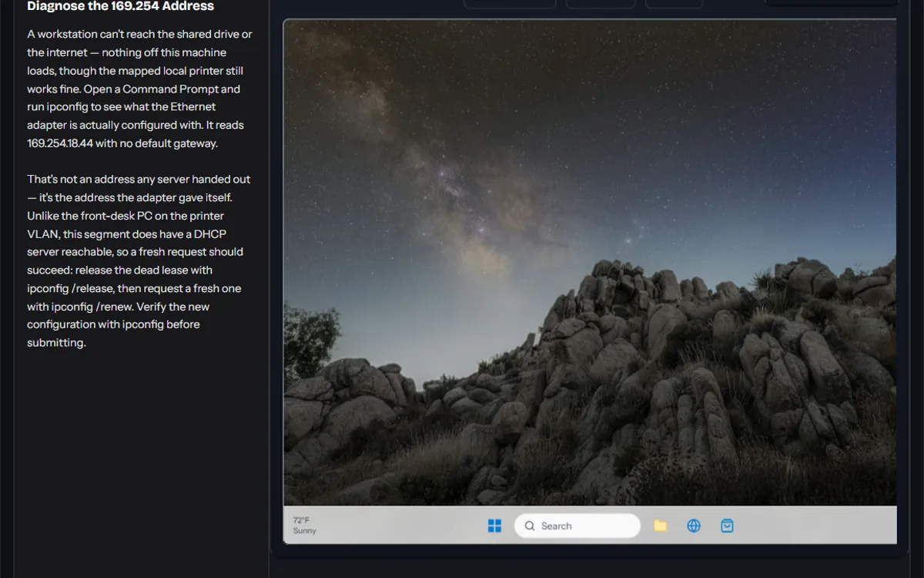Viewport: 924px width, 578px height.
Task: Launch the globe browser icon
Action: tap(694, 526)
